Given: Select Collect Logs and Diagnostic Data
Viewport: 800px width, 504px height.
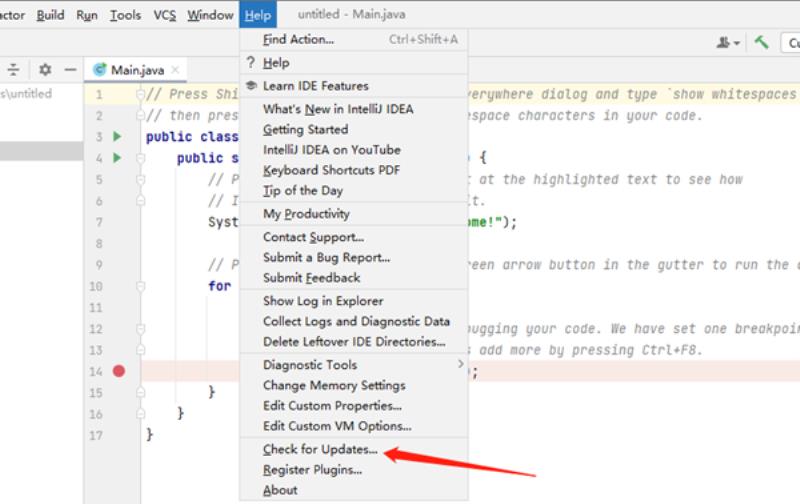Looking at the screenshot, I should click(354, 321).
